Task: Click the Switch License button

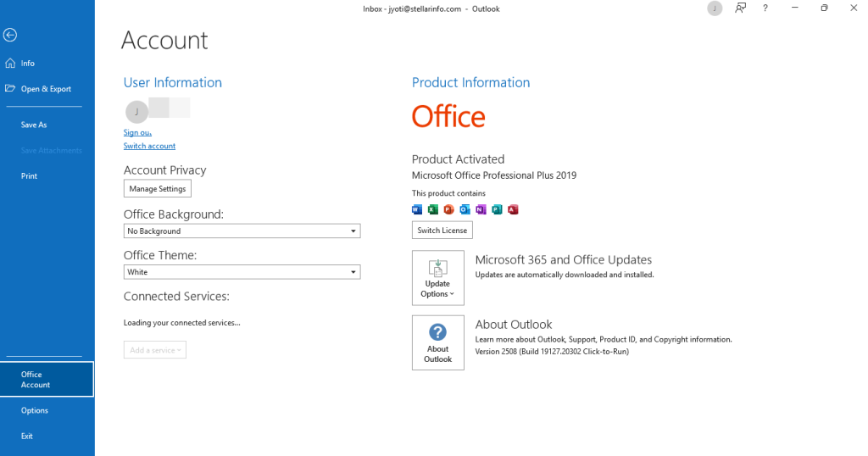Action: [442, 231]
